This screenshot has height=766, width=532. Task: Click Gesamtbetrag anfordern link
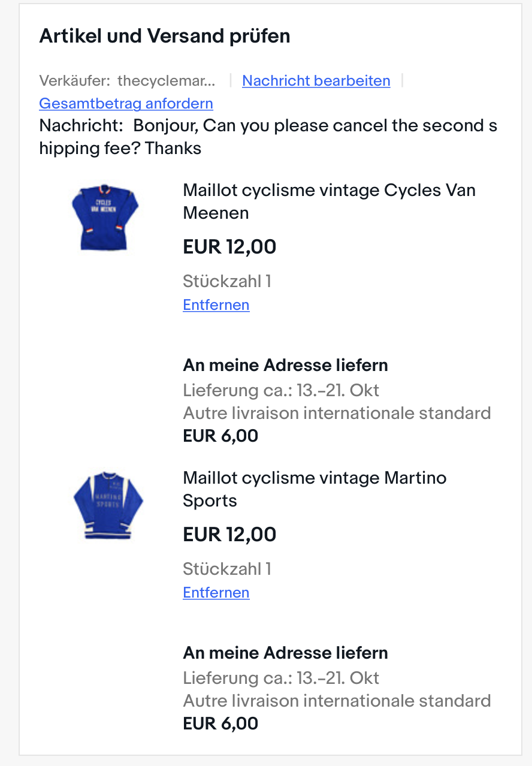[126, 104]
